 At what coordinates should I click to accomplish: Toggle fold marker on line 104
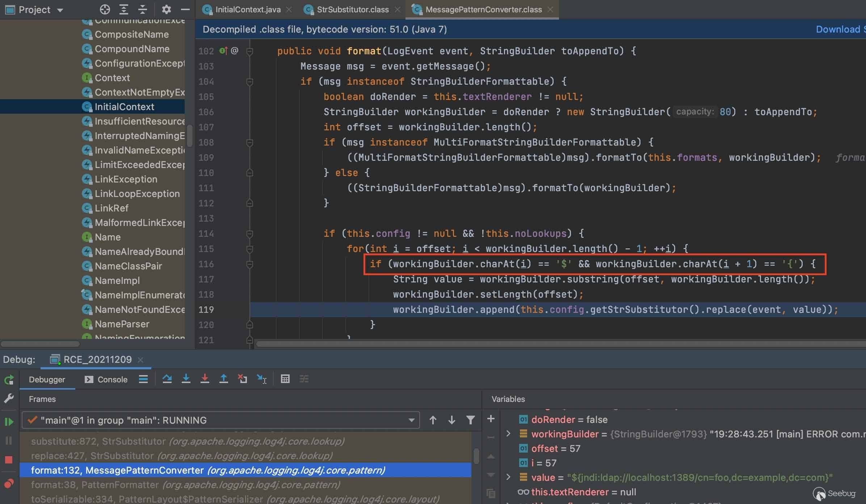click(249, 82)
